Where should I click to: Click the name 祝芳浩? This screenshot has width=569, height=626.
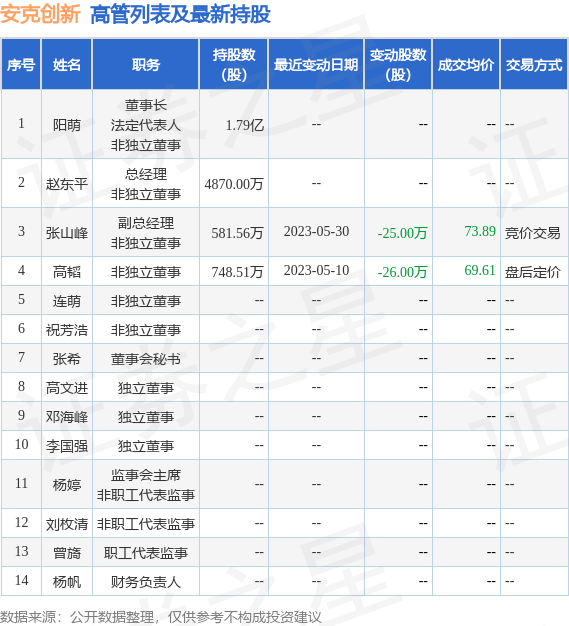click(67, 330)
